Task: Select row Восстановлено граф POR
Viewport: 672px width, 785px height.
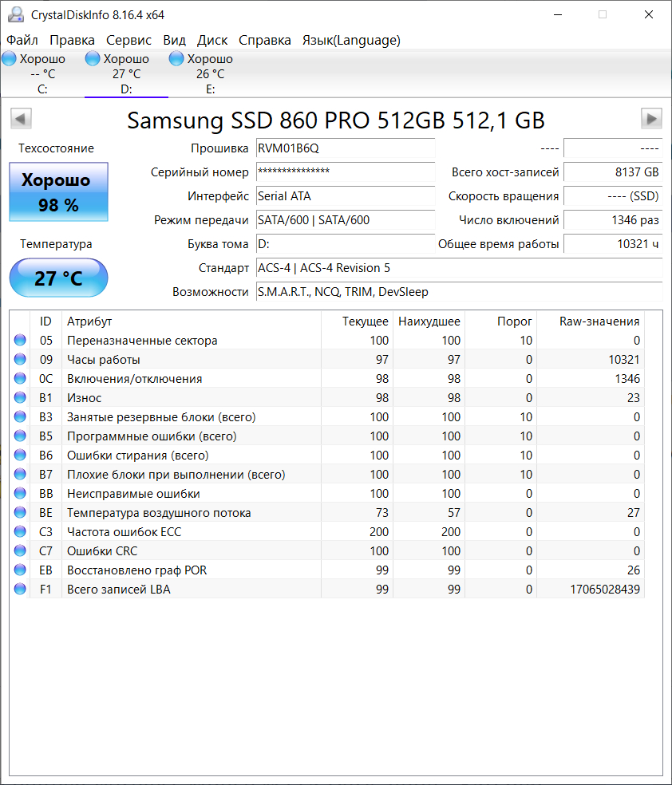Action: 327,570
